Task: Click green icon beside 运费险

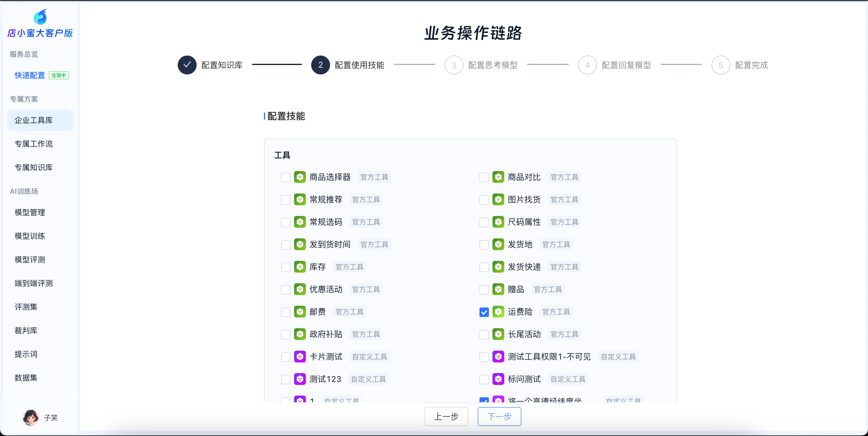Action: click(498, 312)
